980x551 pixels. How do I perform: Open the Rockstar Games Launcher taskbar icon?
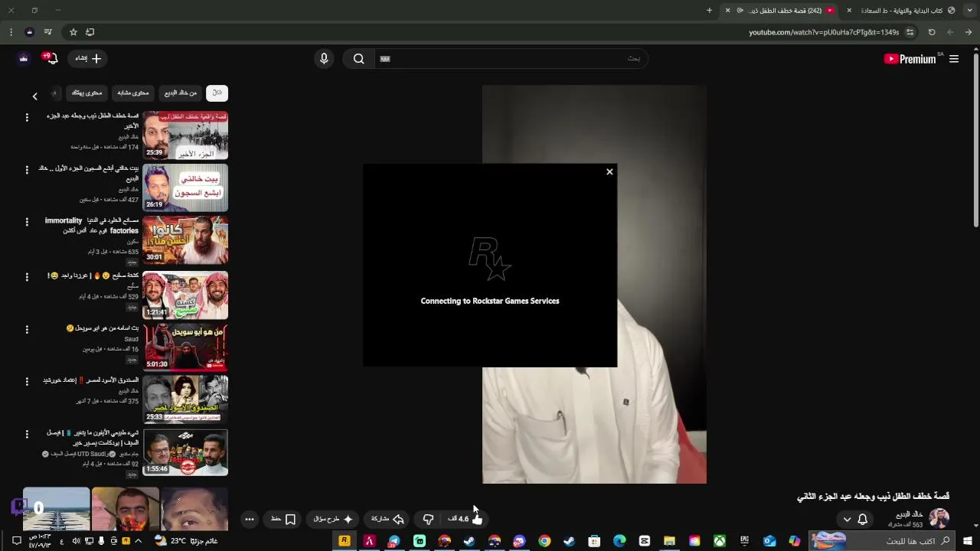[345, 541]
